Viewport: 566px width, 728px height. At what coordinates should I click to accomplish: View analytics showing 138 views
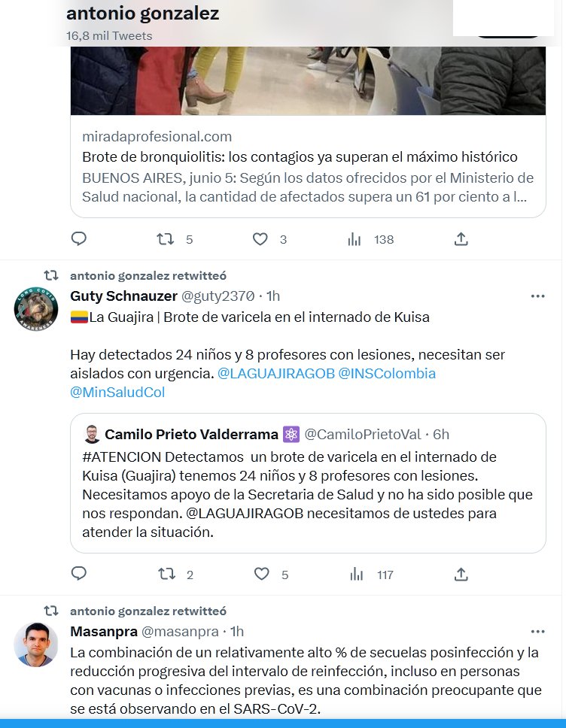pos(354,240)
